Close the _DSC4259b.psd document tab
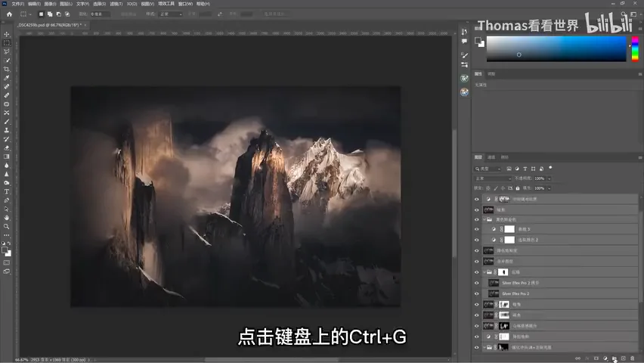 click(x=85, y=25)
